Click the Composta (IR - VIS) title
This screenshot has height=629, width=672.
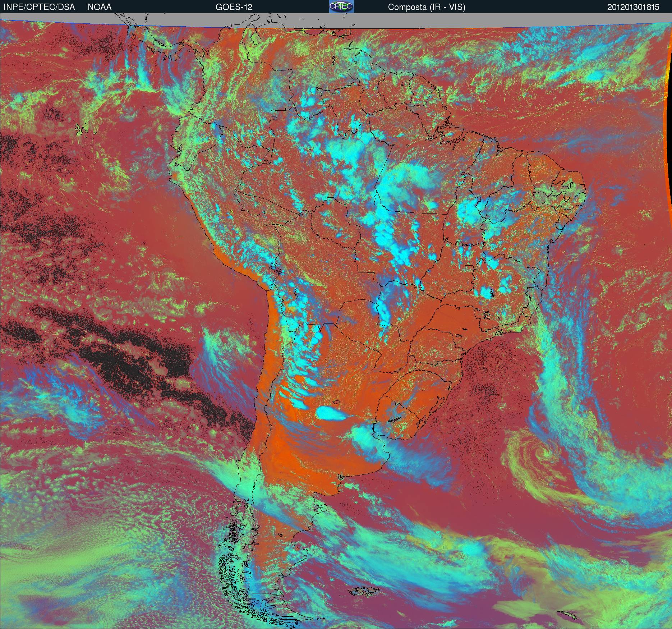pyautogui.click(x=427, y=8)
